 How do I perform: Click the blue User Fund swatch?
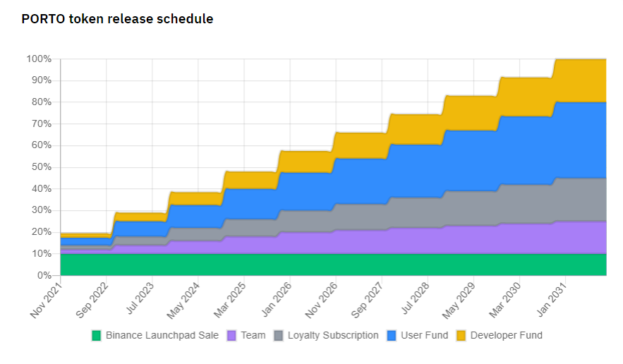[392, 335]
